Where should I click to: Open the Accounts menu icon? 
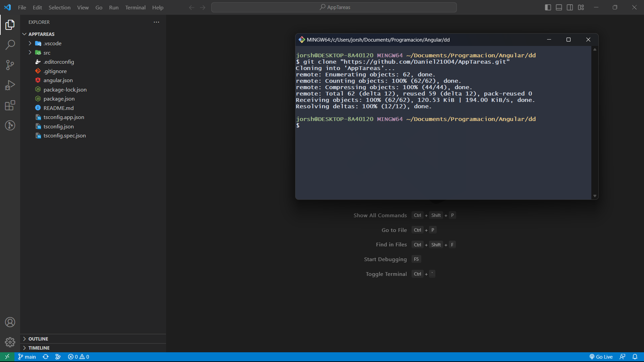coord(10,322)
